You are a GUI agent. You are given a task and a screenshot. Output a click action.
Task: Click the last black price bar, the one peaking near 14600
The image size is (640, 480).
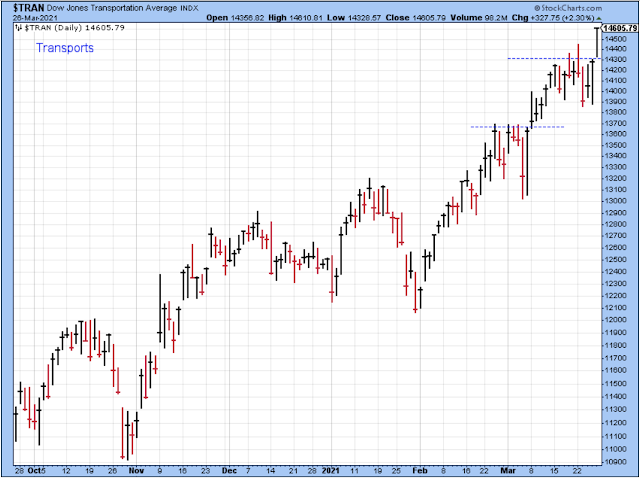point(597,42)
